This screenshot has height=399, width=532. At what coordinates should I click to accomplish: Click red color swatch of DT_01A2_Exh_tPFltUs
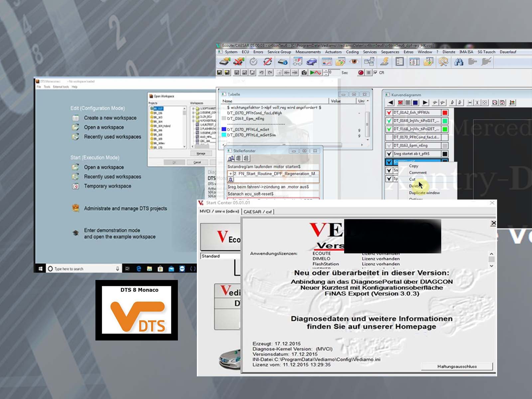tap(445, 113)
